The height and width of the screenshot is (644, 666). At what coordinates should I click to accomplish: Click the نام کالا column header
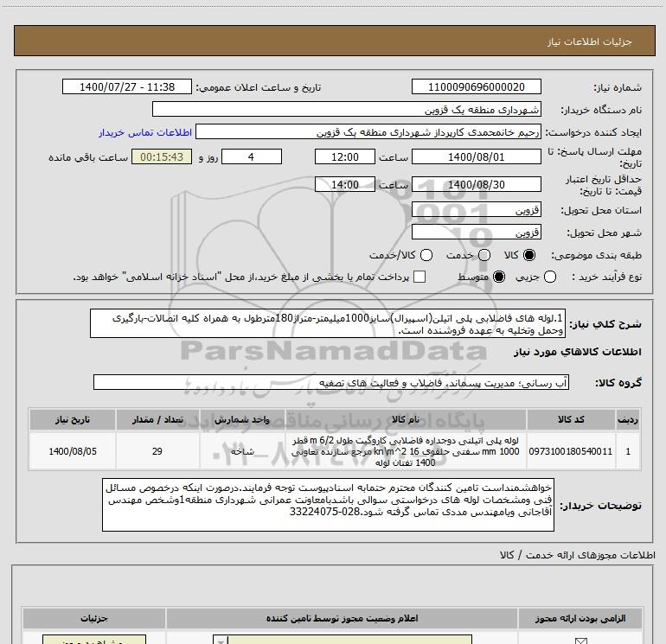(x=406, y=419)
